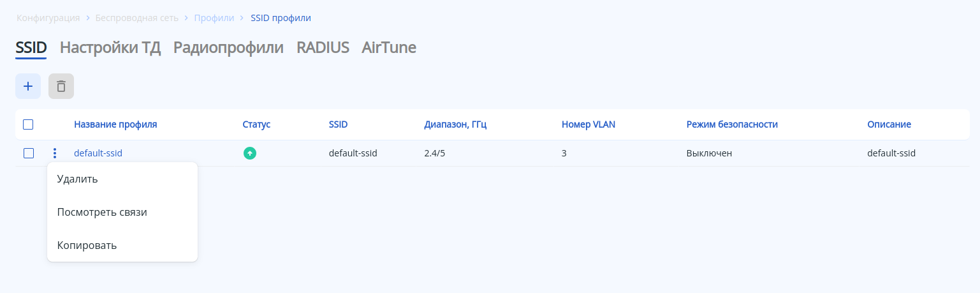Click Профили in the breadcrumb

click(214, 18)
